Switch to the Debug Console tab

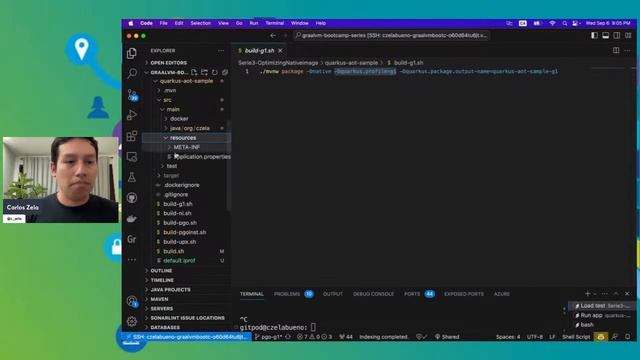click(373, 294)
